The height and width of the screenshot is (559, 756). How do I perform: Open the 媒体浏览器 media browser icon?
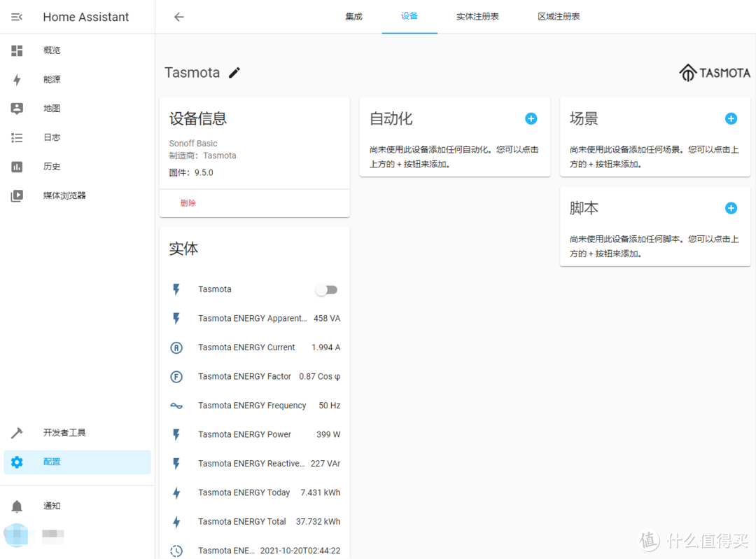(x=17, y=195)
